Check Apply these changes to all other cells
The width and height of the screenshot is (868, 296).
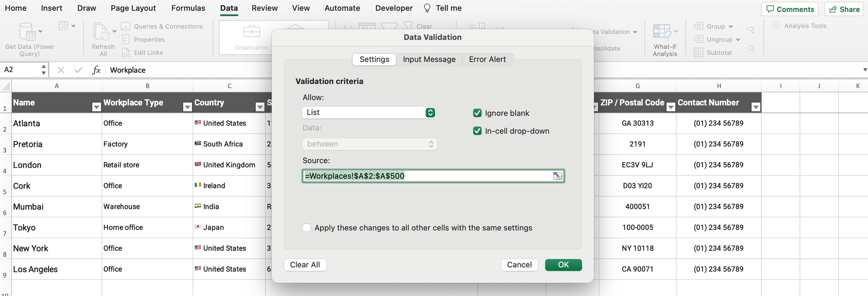pyautogui.click(x=307, y=228)
